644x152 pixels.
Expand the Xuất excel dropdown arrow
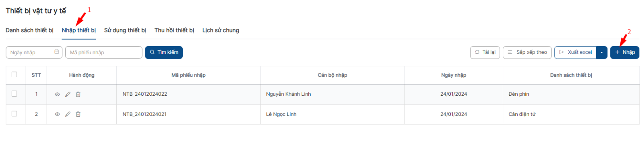(602, 52)
